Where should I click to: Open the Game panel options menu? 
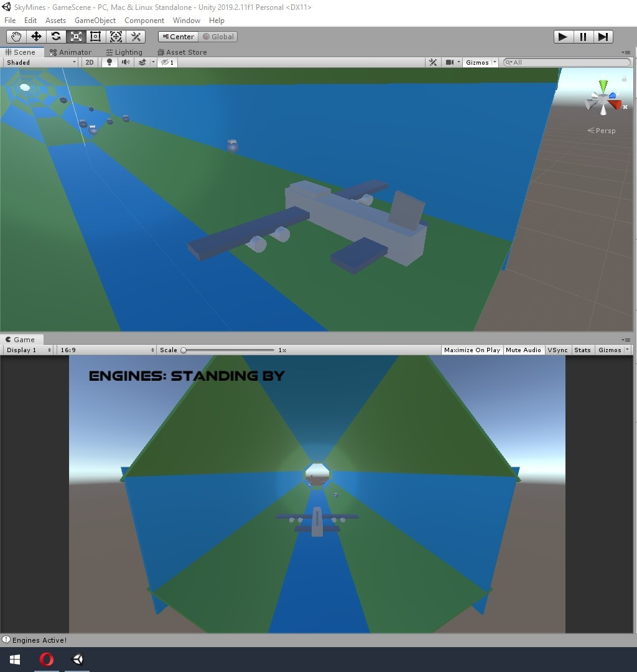626,340
